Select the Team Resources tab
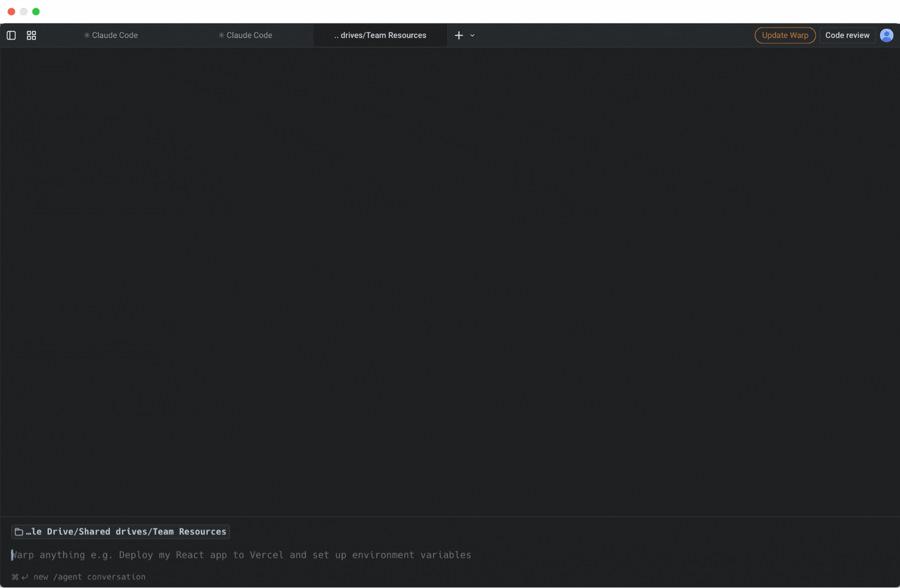Image resolution: width=900 pixels, height=588 pixels. (380, 35)
